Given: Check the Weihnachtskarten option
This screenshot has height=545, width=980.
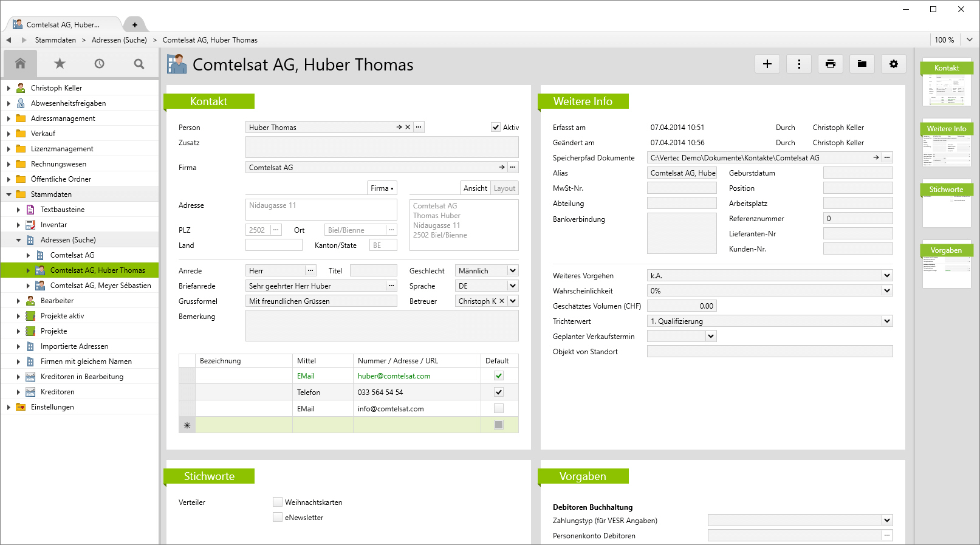Looking at the screenshot, I should click(x=278, y=502).
